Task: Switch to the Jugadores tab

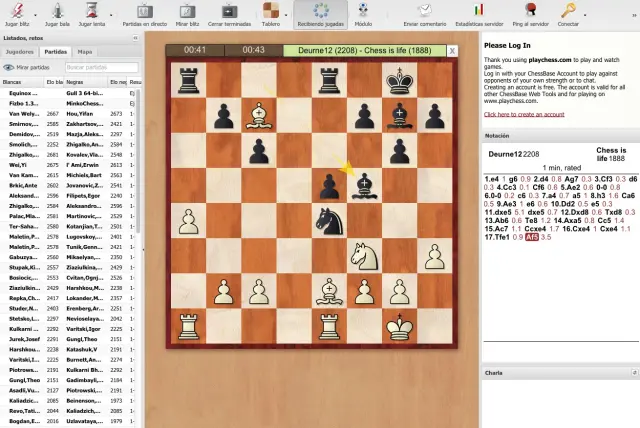Action: (x=21, y=50)
